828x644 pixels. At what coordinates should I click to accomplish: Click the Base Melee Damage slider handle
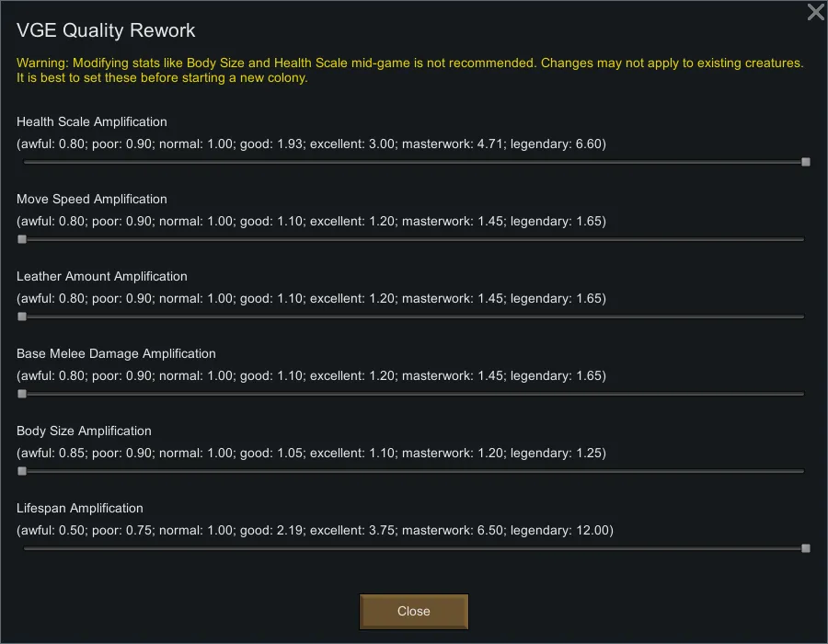(x=22, y=394)
